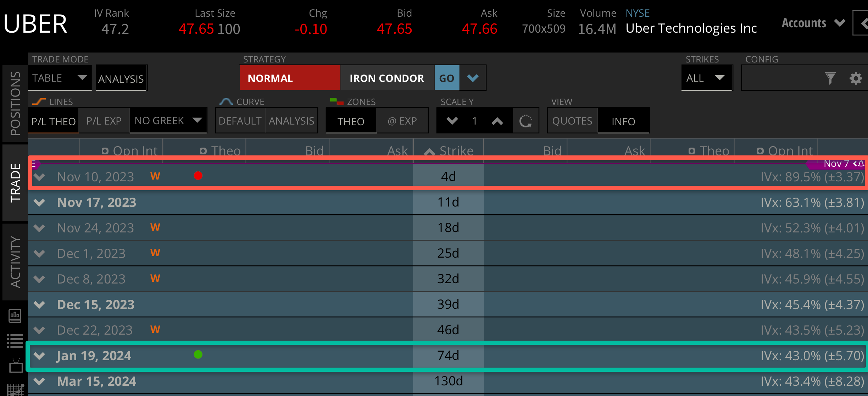Image resolution: width=868 pixels, height=396 pixels.
Task: Click the Scale Y reset refresh icon
Action: 525,121
